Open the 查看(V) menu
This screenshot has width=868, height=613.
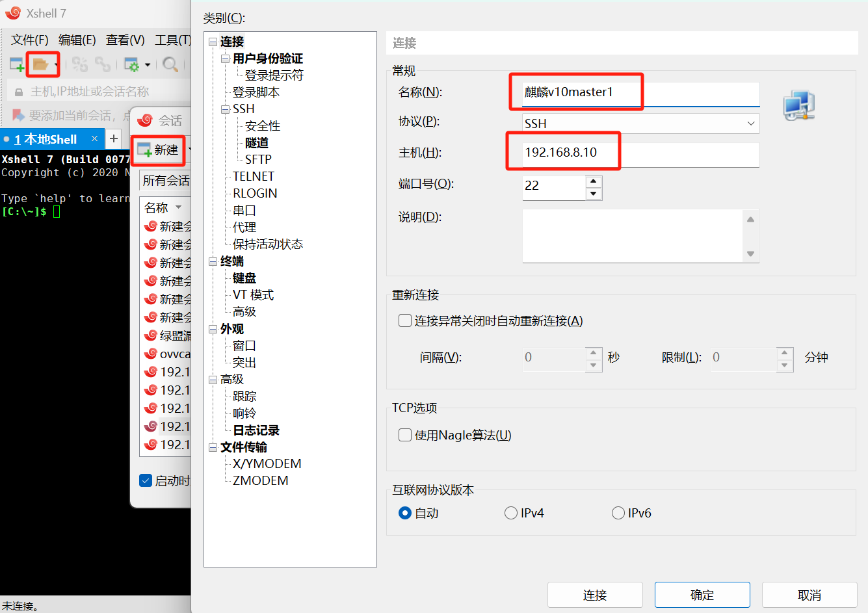pos(125,40)
